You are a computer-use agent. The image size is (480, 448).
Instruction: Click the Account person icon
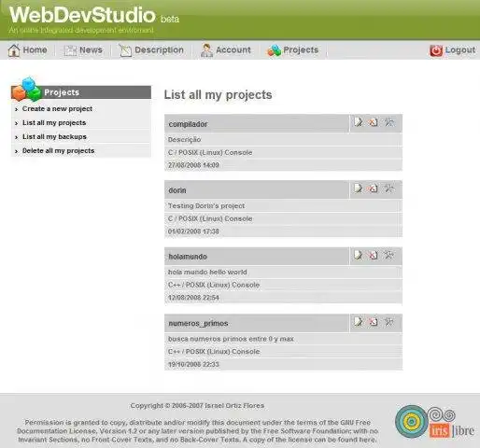pyautogui.click(x=206, y=50)
